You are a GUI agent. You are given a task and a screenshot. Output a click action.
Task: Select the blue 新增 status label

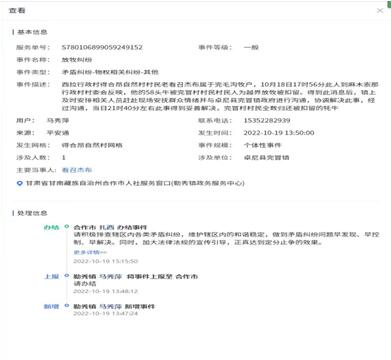tap(51, 306)
